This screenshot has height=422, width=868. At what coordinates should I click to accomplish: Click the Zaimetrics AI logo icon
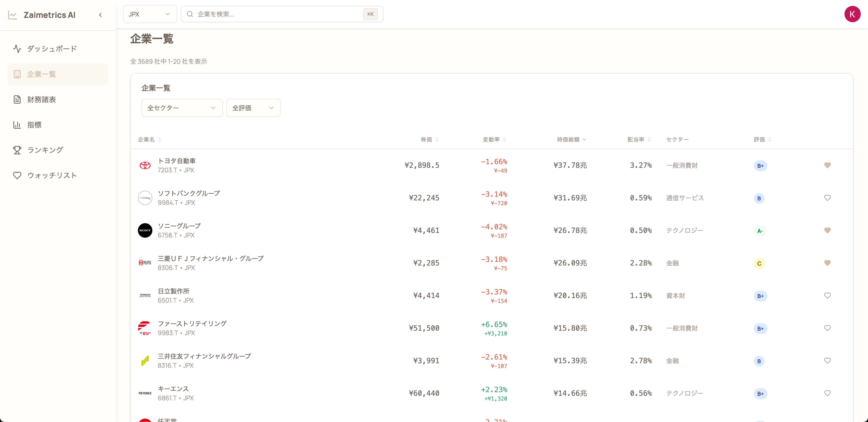13,15
